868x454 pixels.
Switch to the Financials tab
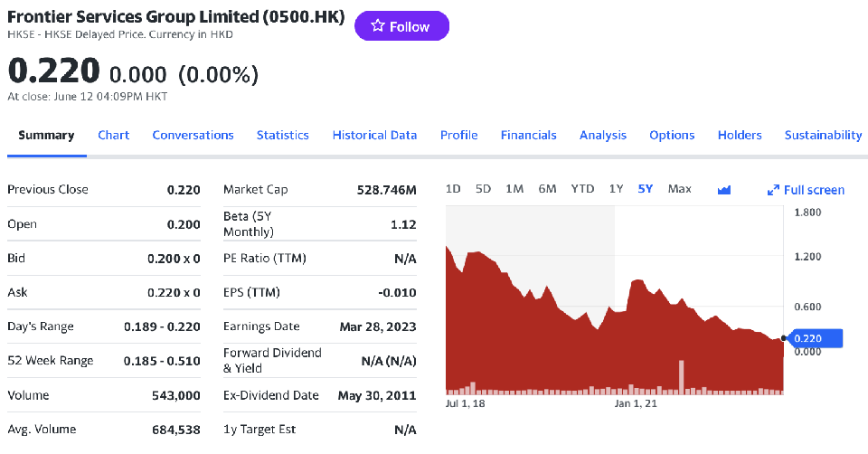click(528, 135)
